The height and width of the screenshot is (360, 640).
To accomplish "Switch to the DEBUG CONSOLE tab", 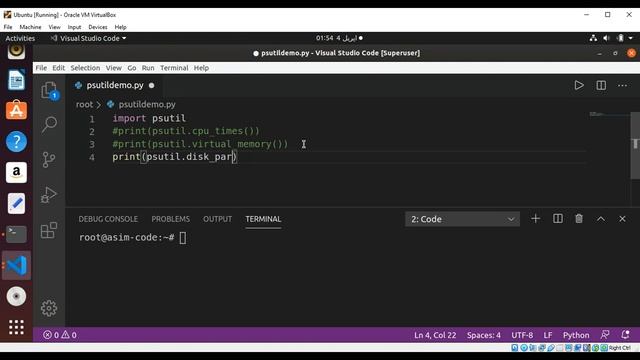I will click(108, 219).
